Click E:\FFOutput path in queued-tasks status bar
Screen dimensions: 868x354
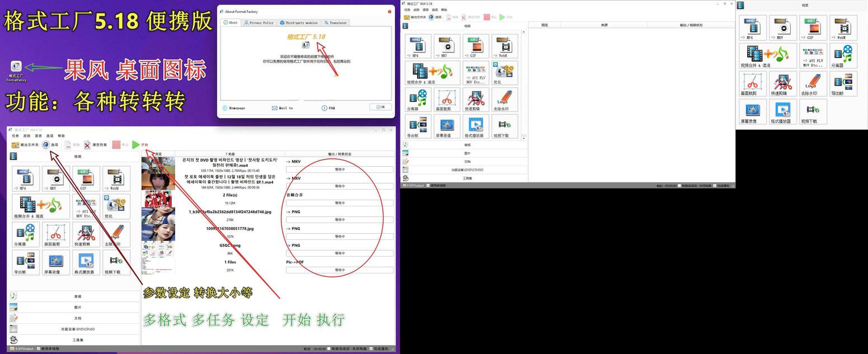[21, 349]
